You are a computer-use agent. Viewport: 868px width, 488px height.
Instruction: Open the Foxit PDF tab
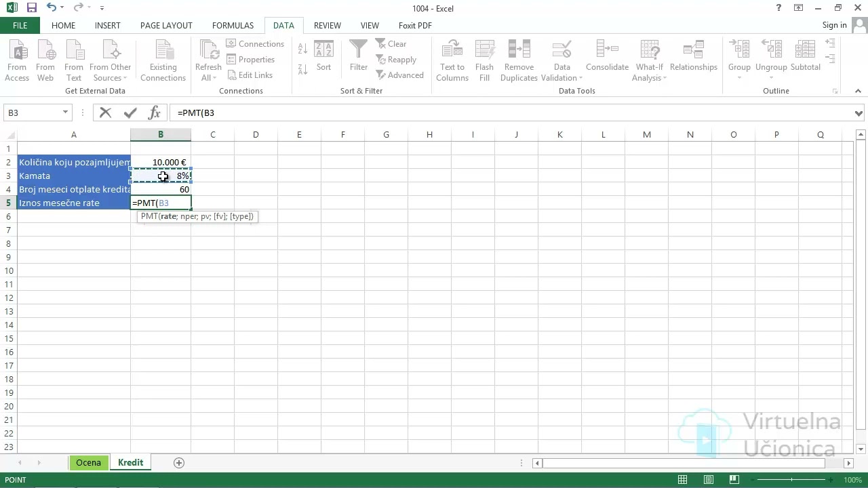click(415, 25)
